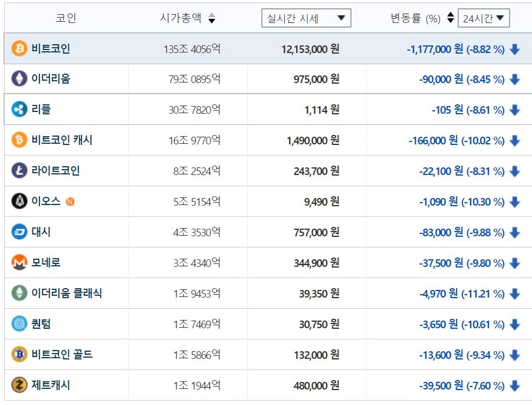Click the Monero logo icon
Image resolution: width=532 pixels, height=406 pixels.
point(19,263)
